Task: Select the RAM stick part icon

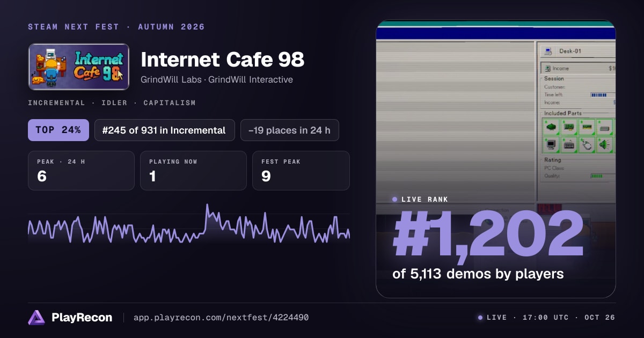Action: coord(588,127)
